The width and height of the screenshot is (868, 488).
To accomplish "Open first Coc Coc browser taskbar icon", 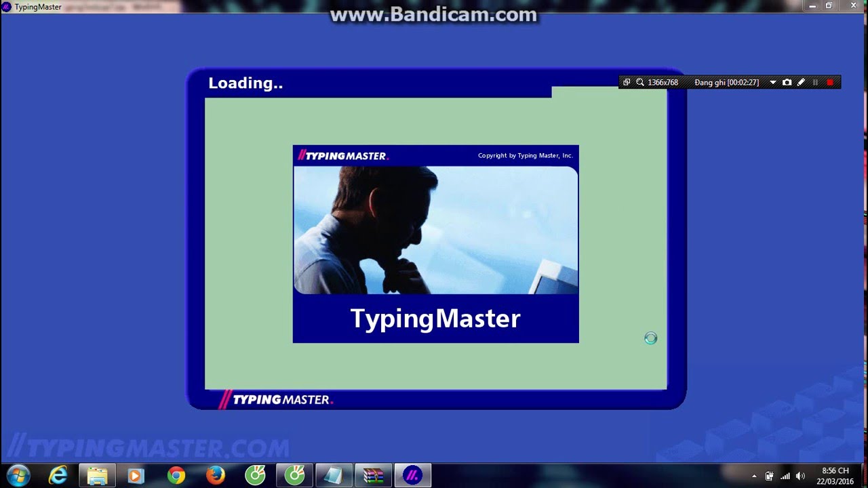I will [255, 476].
